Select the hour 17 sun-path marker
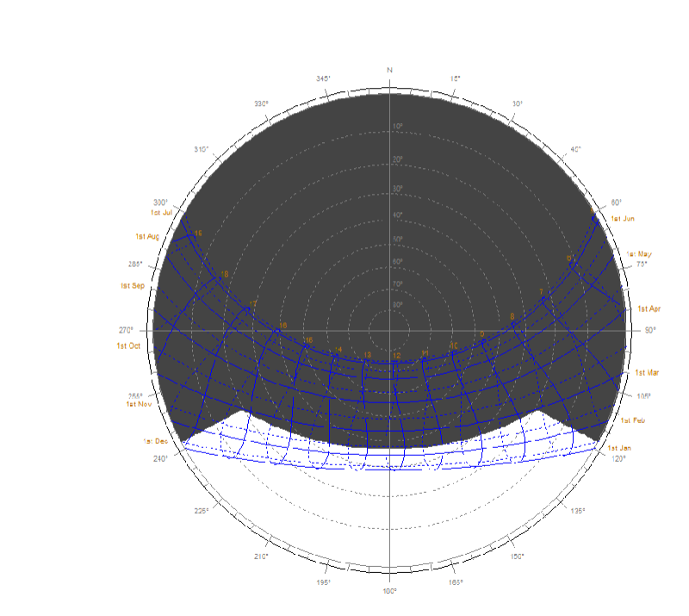 [x=253, y=303]
